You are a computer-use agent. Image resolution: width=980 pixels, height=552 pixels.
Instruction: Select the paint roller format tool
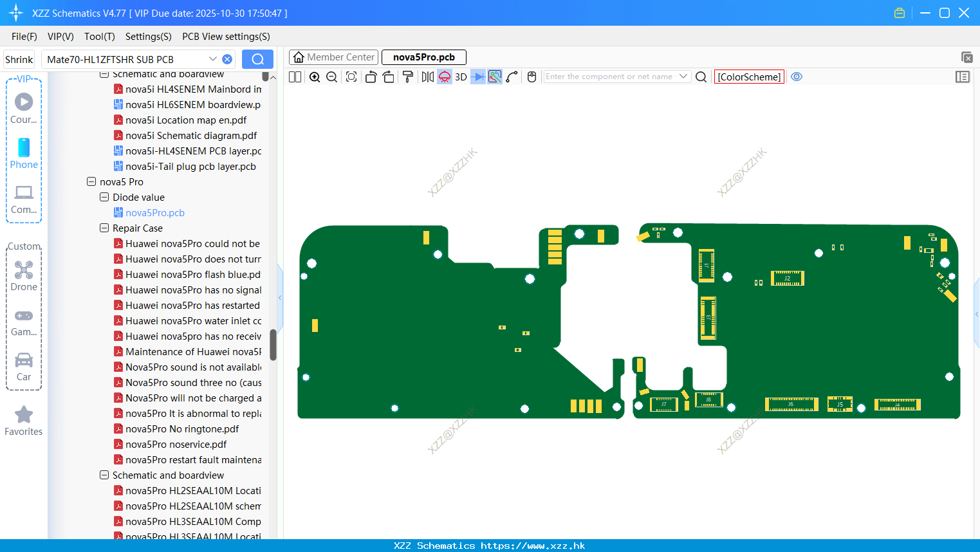[x=408, y=77]
